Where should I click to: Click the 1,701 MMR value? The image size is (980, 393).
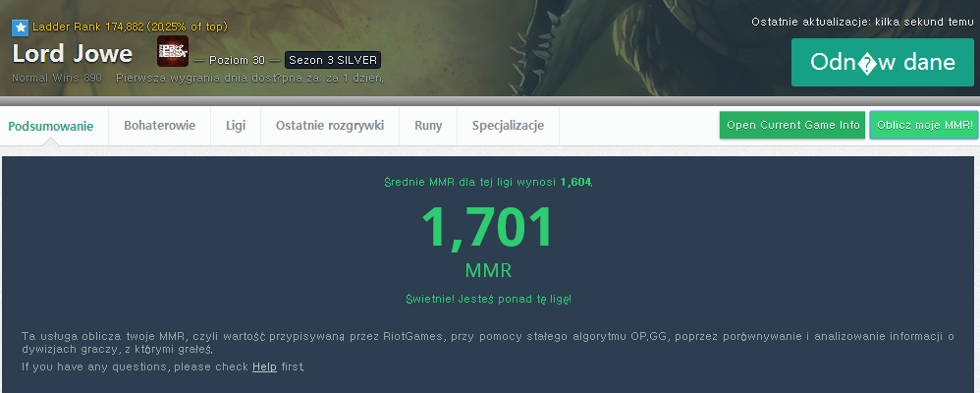487,227
